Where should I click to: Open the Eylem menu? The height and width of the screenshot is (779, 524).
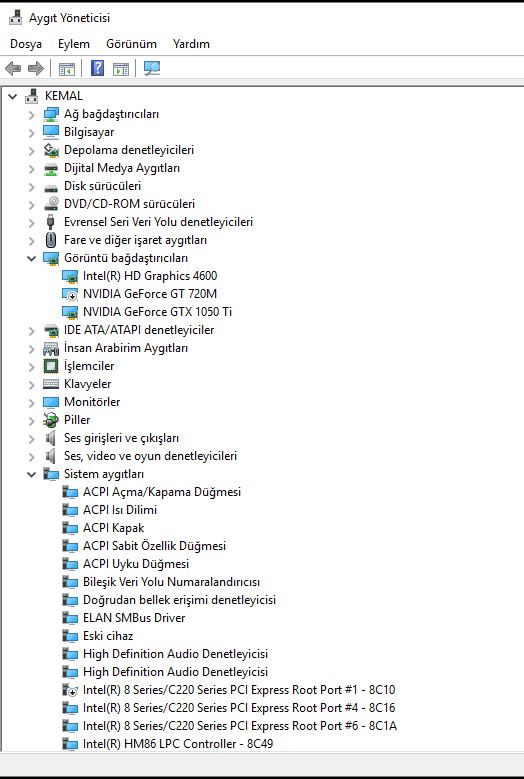[74, 44]
